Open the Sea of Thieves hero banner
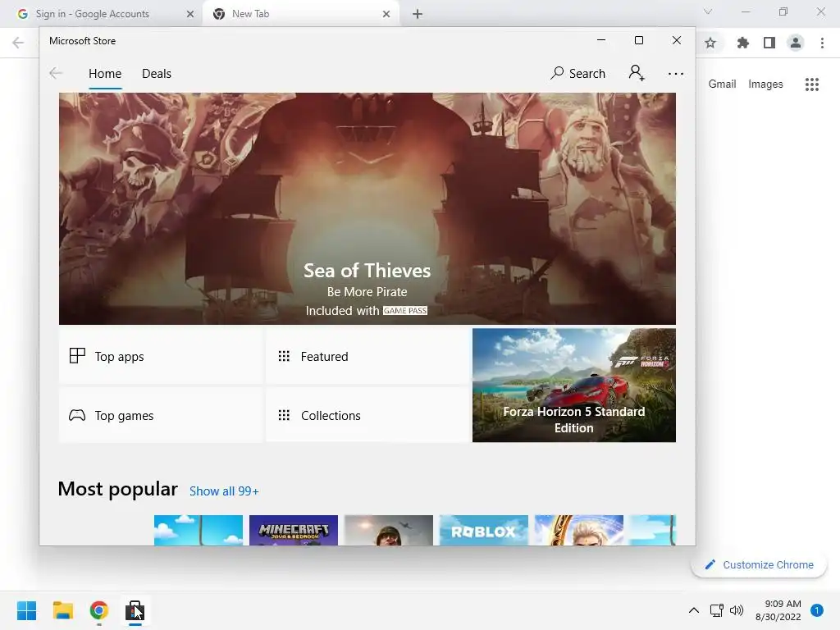Image resolution: width=840 pixels, height=630 pixels. click(367, 208)
